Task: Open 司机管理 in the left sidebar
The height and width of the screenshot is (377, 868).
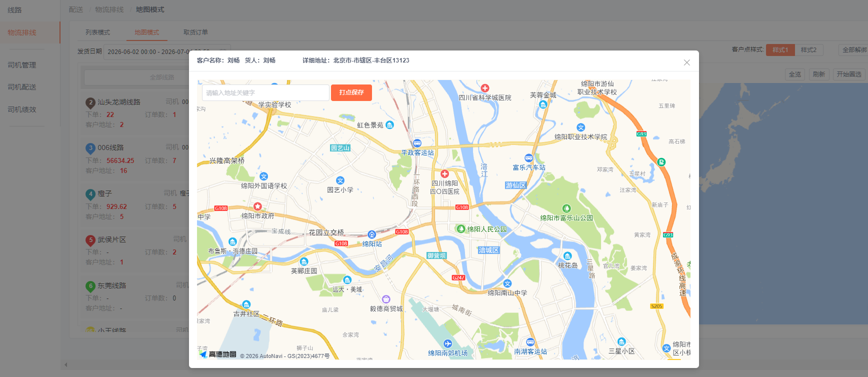Action: coord(22,65)
